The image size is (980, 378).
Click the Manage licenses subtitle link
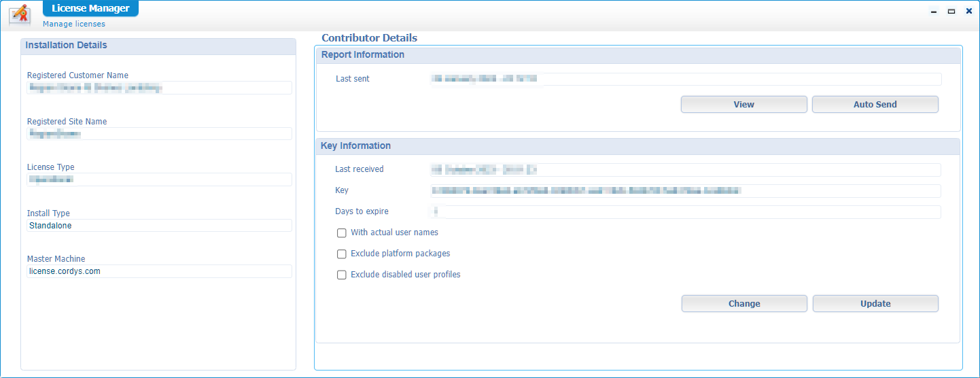click(74, 24)
